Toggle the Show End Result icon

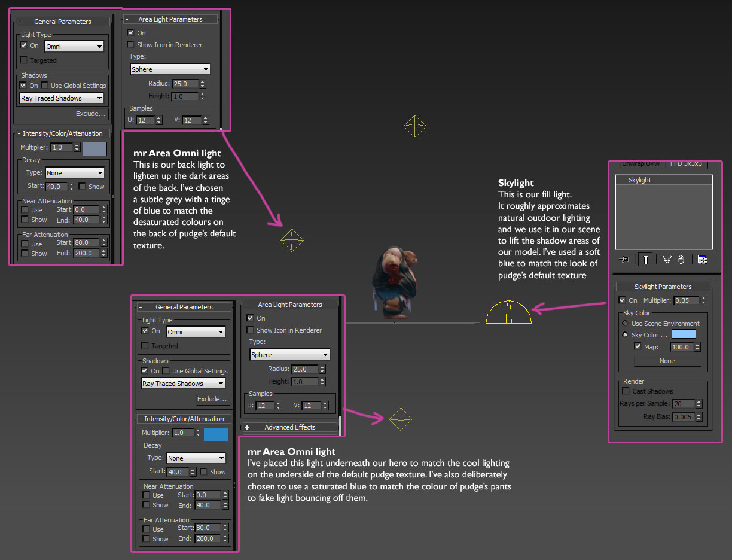click(x=646, y=259)
